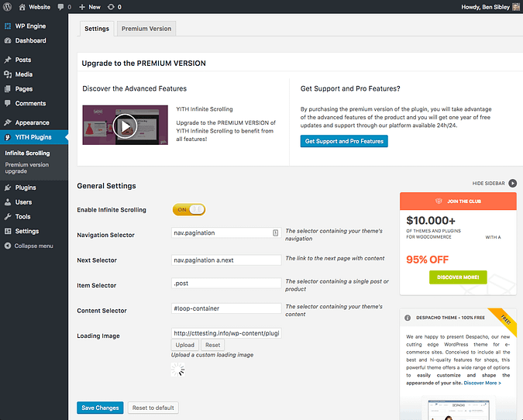Click the Collapse menu label
The image size is (523, 420).
point(33,246)
